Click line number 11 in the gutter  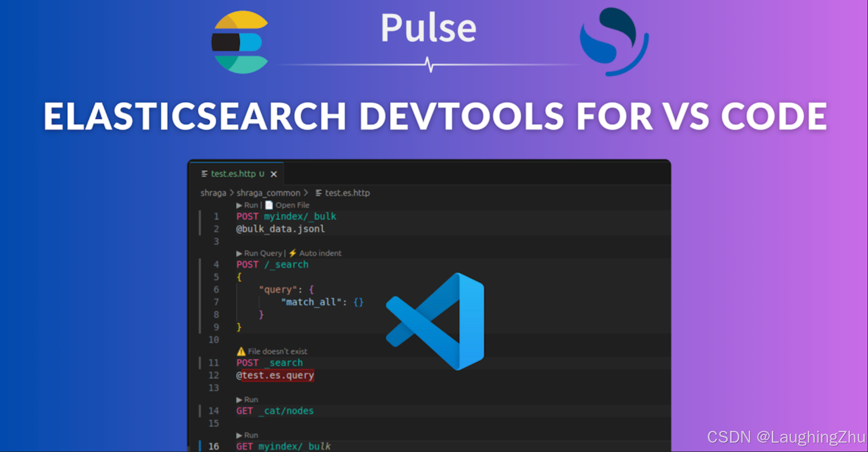coord(214,363)
